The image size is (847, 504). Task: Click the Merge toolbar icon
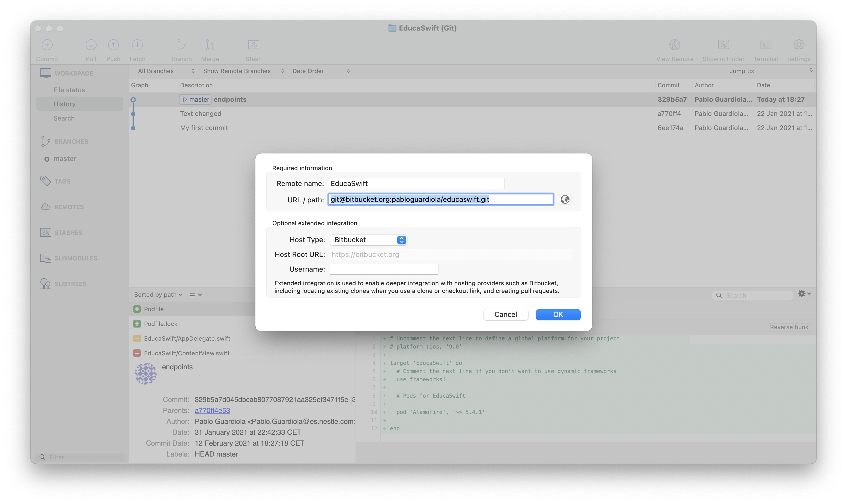(x=210, y=45)
